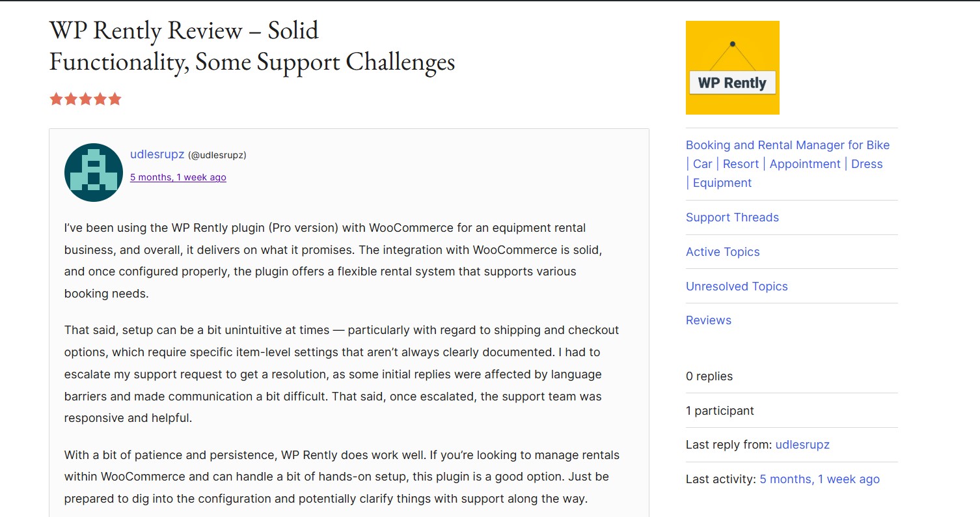Click the 0 replies text
This screenshot has height=517, width=980.
click(709, 376)
